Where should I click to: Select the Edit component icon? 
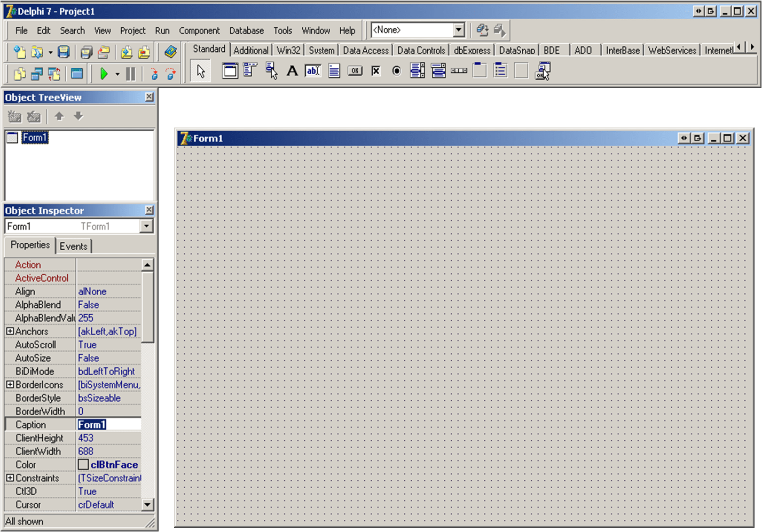[313, 70]
